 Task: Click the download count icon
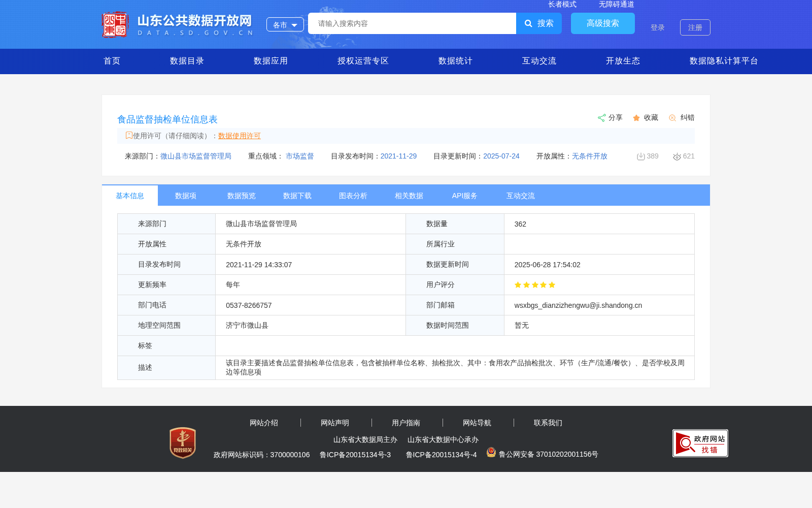(641, 156)
